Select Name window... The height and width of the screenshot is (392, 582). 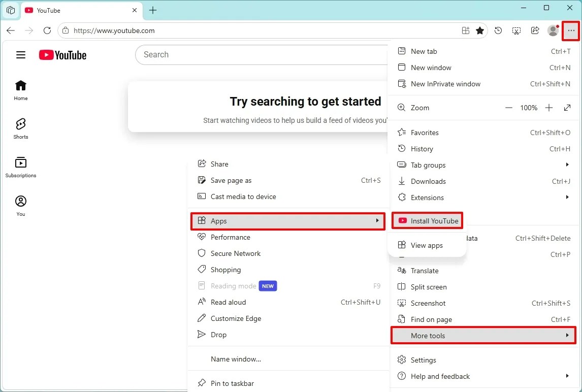288,359
